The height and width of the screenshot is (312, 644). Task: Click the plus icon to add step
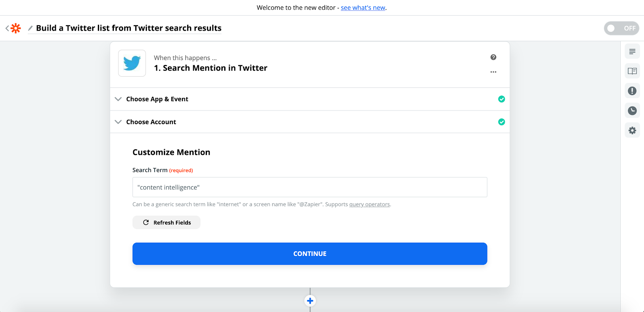(x=310, y=301)
